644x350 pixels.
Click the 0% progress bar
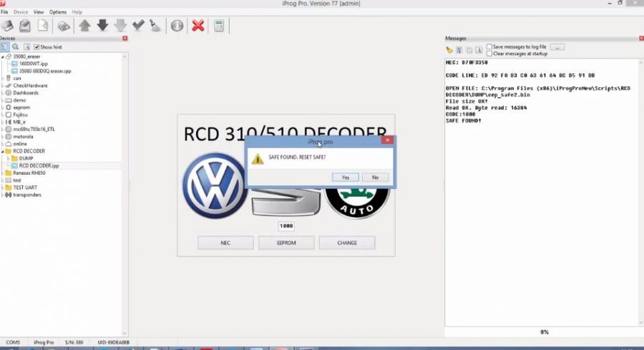click(544, 332)
